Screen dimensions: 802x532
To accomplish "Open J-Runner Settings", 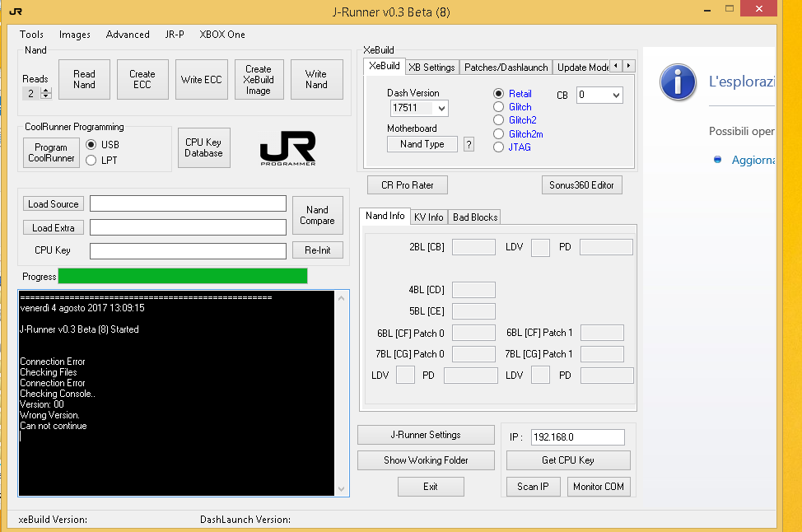I will tap(426, 435).
